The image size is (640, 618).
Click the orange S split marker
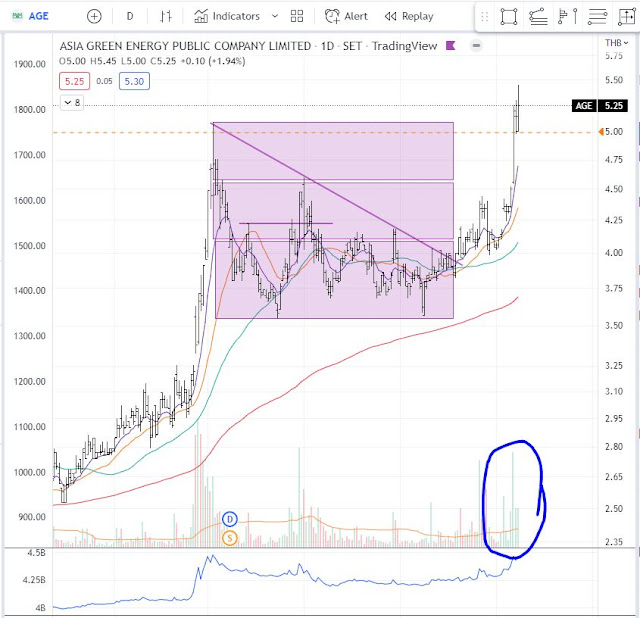click(230, 538)
